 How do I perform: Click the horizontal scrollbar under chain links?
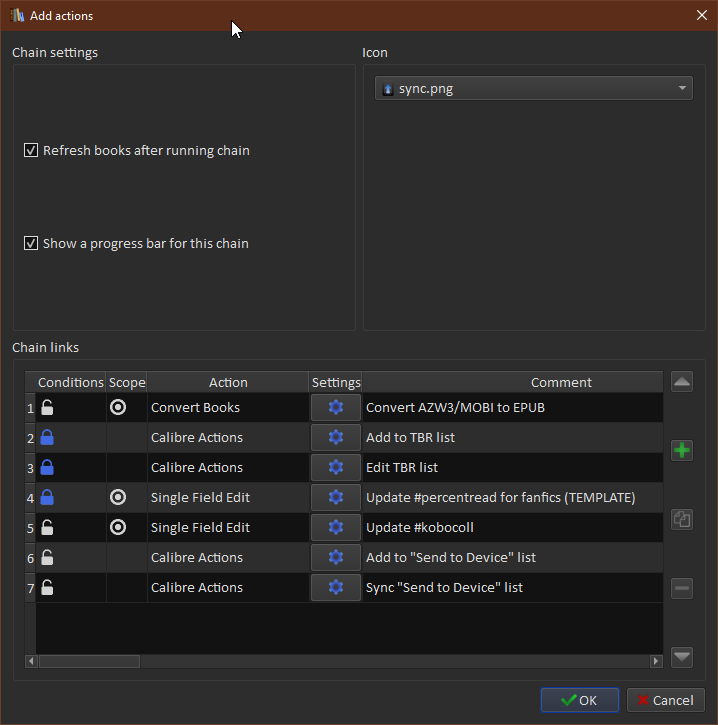89,661
